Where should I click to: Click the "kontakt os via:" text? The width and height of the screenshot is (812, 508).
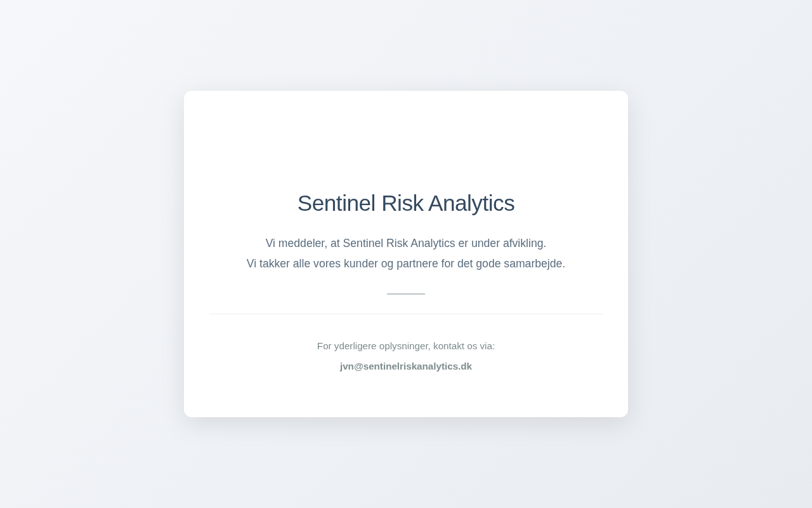pyautogui.click(x=464, y=346)
